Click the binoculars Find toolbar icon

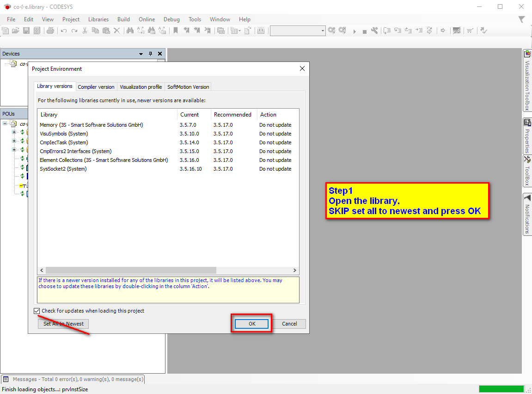[130, 31]
